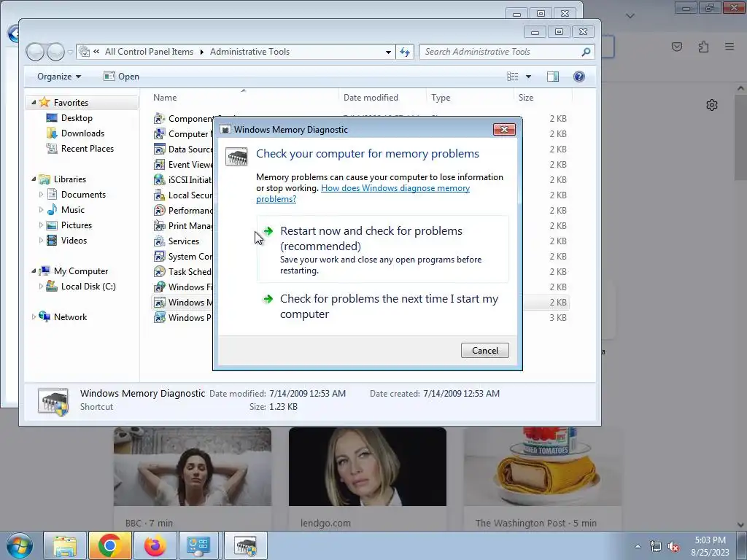The height and width of the screenshot is (560, 747).
Task: Click memory chip icon in dialog header
Action: [236, 156]
